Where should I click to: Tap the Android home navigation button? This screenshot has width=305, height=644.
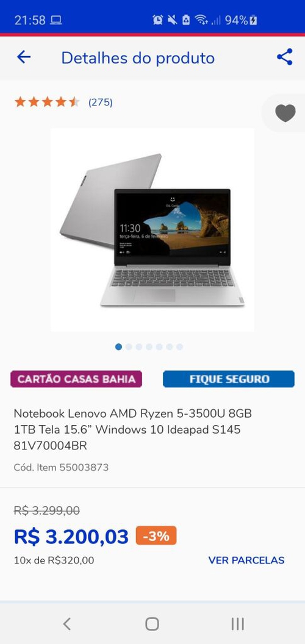coord(152,624)
